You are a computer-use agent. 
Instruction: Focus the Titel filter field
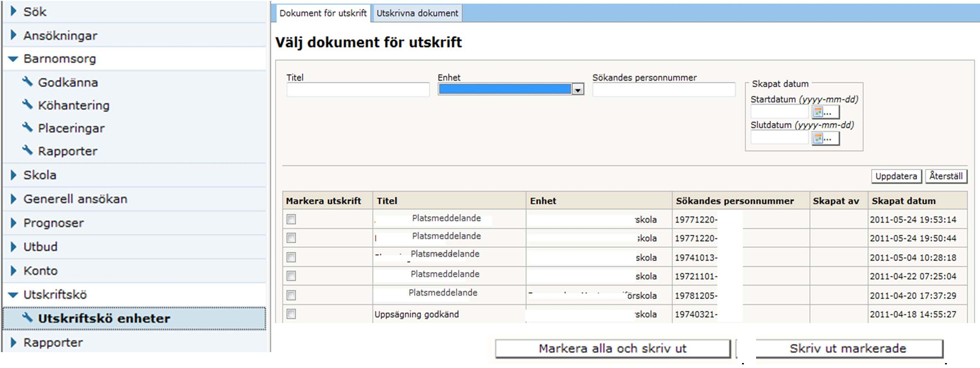point(358,89)
